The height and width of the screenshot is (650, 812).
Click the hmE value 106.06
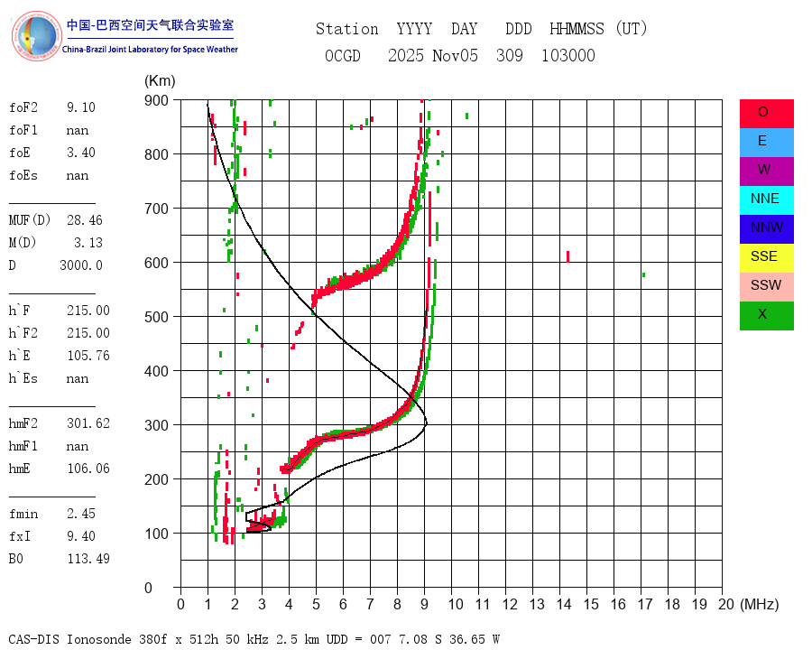pos(88,469)
